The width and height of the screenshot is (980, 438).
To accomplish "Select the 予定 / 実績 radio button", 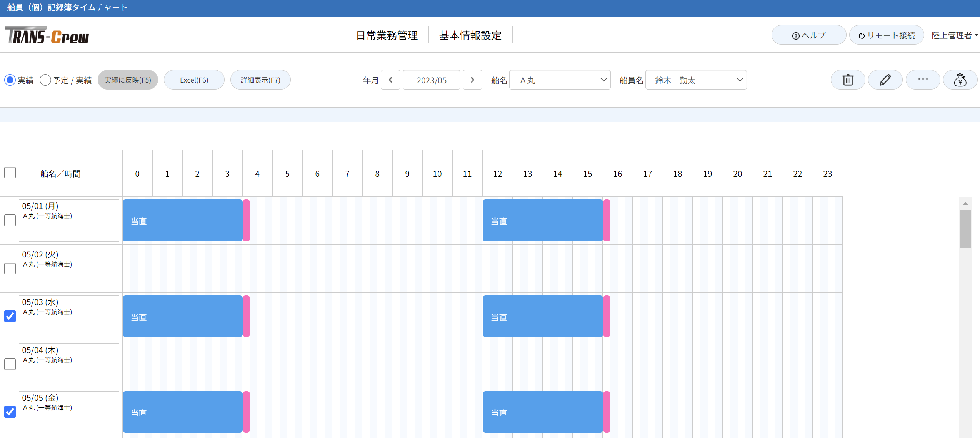I will (x=45, y=80).
